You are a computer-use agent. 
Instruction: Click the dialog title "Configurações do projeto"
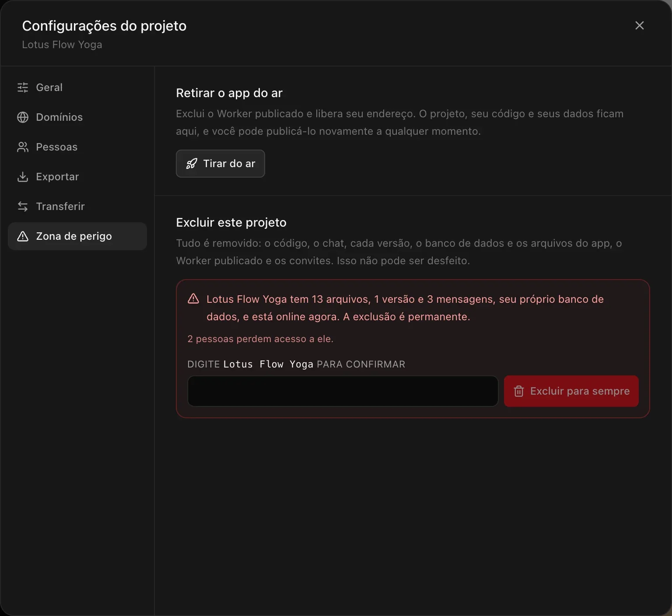(x=104, y=26)
